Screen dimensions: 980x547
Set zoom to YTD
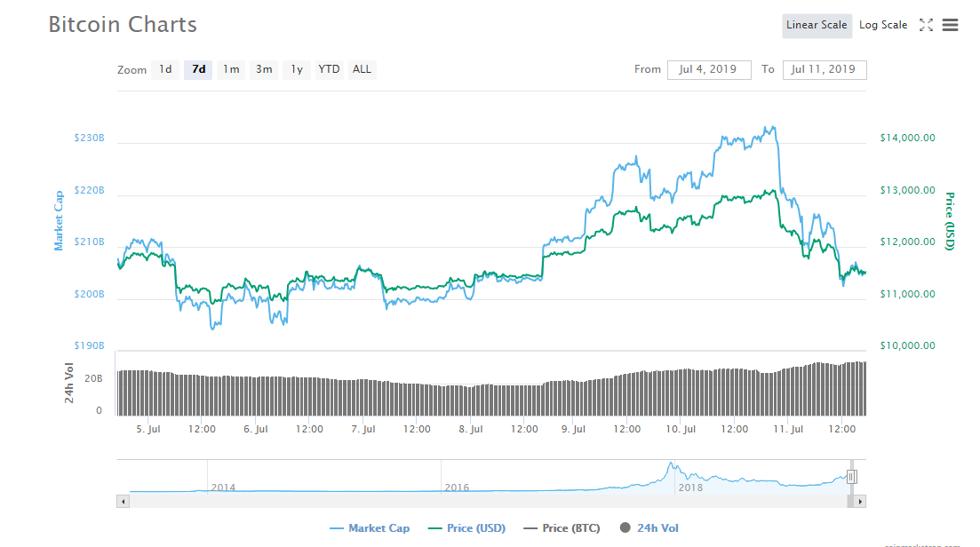[330, 69]
